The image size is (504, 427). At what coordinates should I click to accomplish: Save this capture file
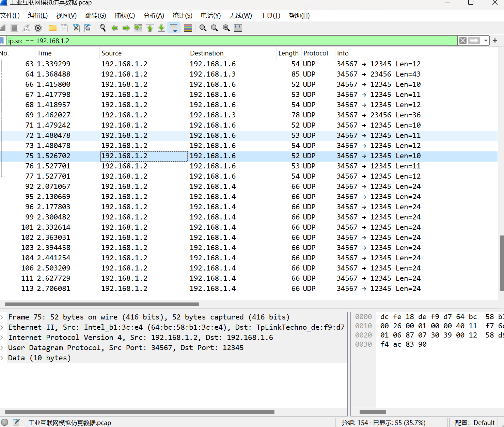point(64,28)
